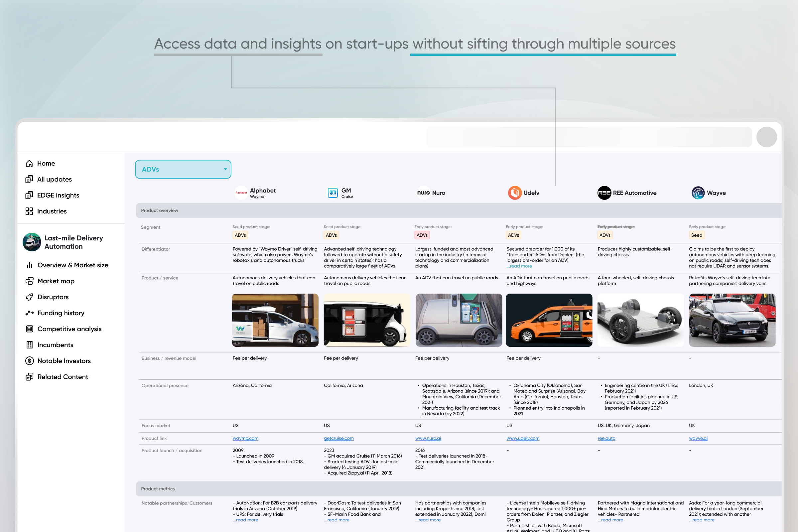The width and height of the screenshot is (798, 532).
Task: Select EDGE insights panel
Action: coord(58,195)
